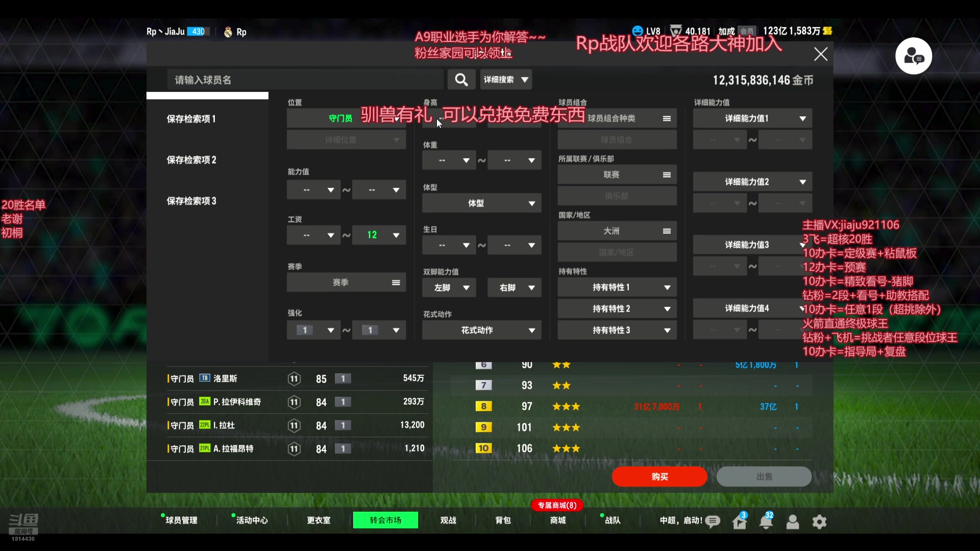This screenshot has height=551, width=980.
Task: Go to the 商城 tab
Action: coord(558,520)
